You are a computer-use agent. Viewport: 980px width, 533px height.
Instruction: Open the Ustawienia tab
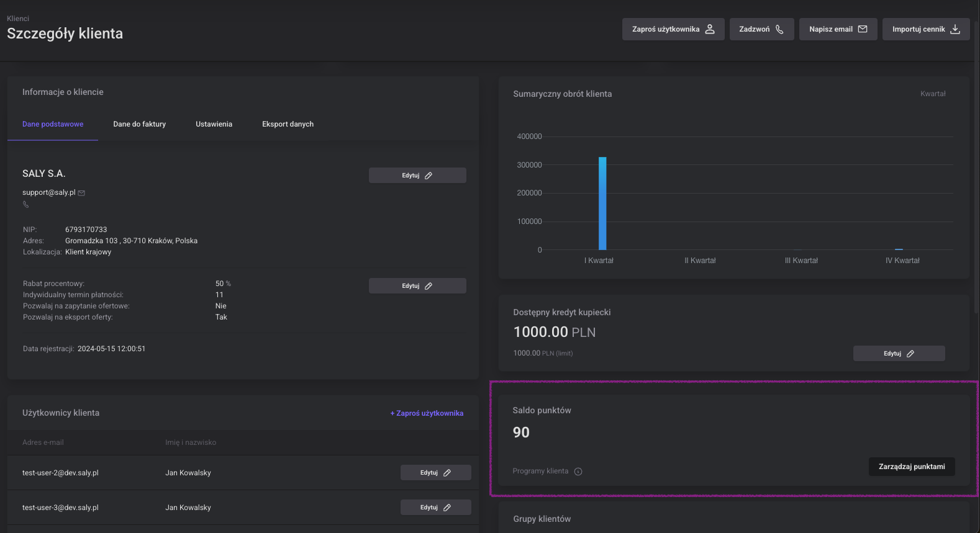pyautogui.click(x=214, y=124)
